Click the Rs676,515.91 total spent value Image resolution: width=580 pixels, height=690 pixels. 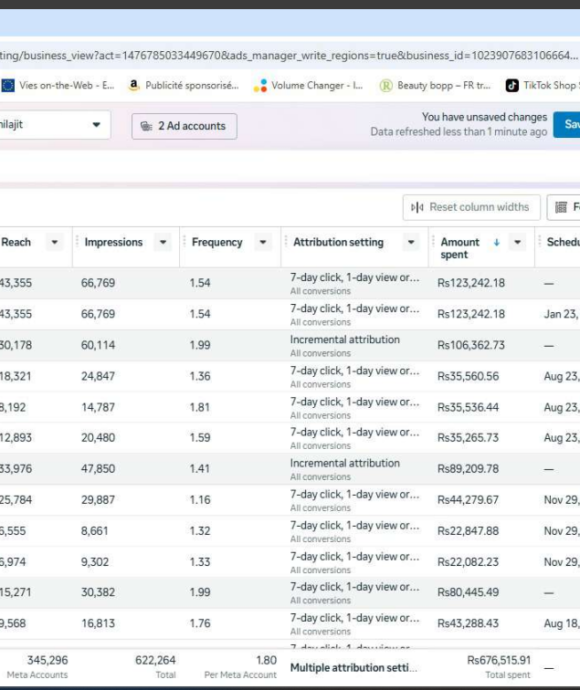pyautogui.click(x=499, y=660)
